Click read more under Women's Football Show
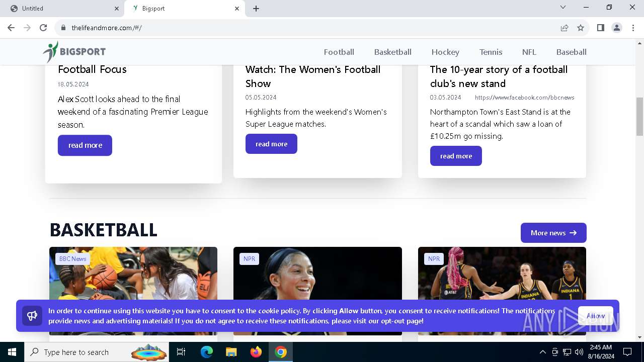This screenshot has width=644, height=362. tap(271, 144)
